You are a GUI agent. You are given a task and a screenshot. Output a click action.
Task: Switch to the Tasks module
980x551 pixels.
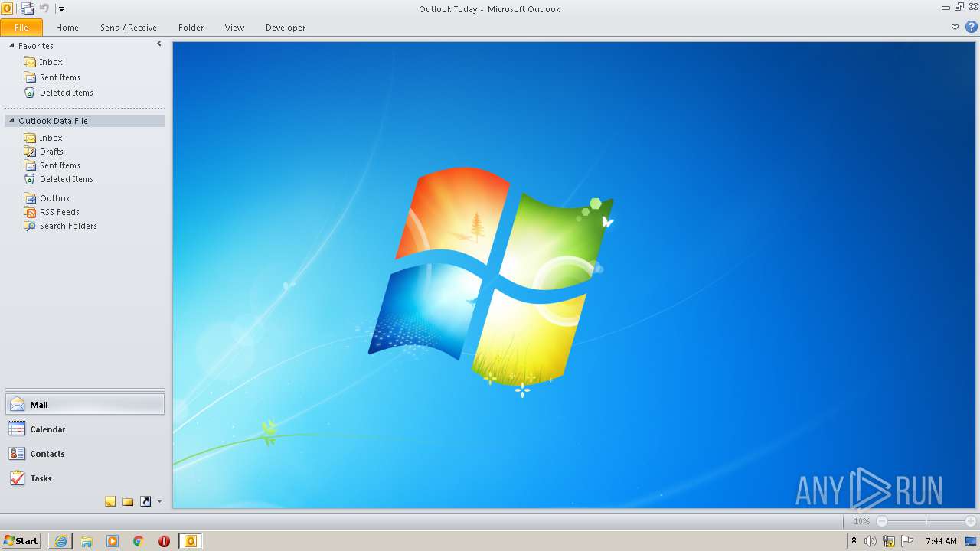pyautogui.click(x=85, y=478)
